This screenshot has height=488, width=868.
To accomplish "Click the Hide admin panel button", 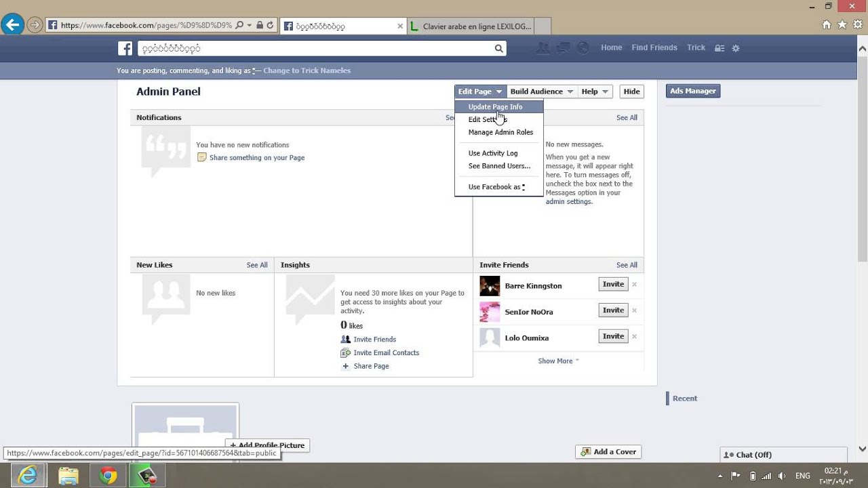I will 631,91.
